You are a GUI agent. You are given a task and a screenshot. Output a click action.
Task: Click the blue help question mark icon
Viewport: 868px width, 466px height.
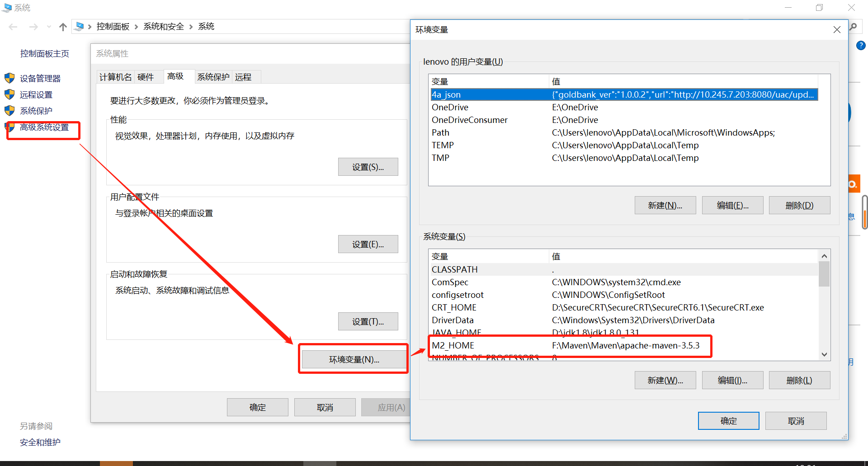tap(861, 45)
